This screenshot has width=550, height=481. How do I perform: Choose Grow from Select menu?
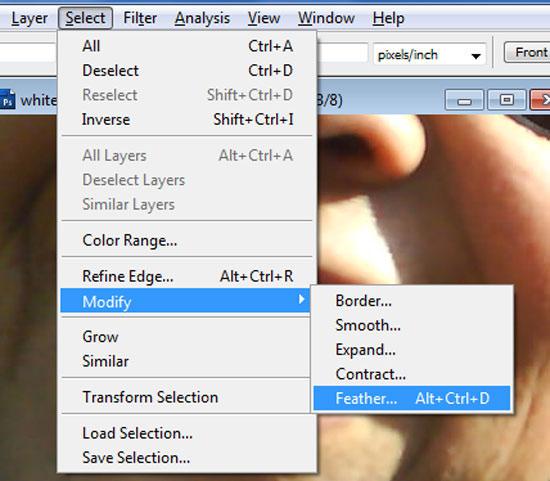tap(187, 337)
